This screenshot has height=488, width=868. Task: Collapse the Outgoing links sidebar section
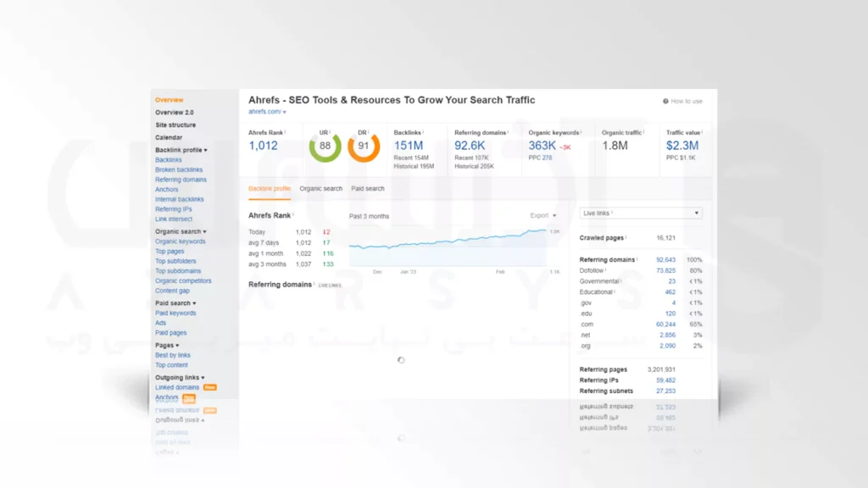pyautogui.click(x=180, y=377)
